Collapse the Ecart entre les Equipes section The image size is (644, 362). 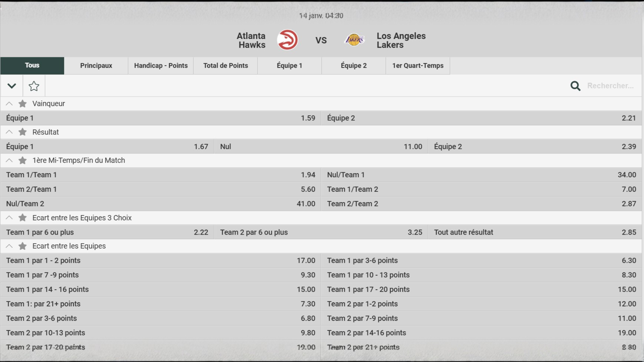click(x=9, y=246)
